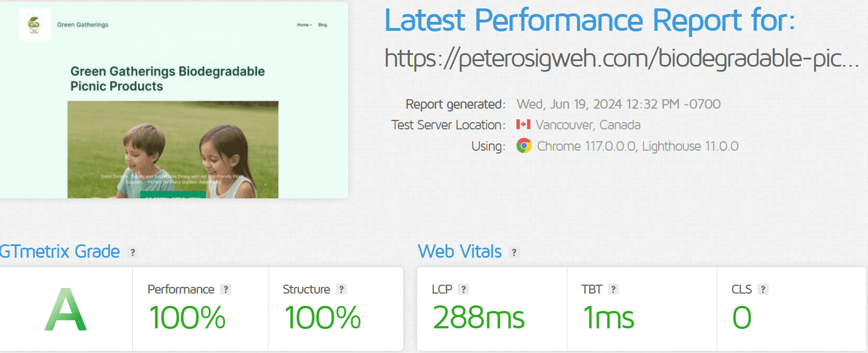Open the help tooltip icon for Structure
This screenshot has width=868, height=353.
tap(341, 290)
